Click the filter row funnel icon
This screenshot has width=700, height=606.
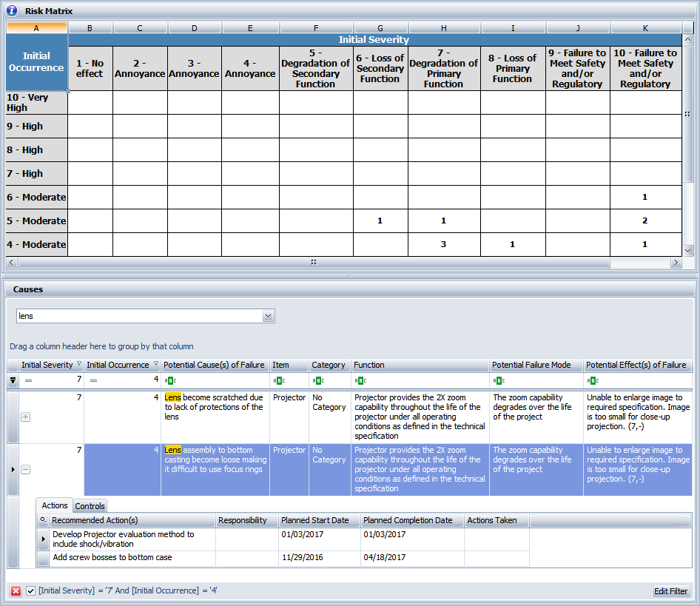click(x=13, y=380)
